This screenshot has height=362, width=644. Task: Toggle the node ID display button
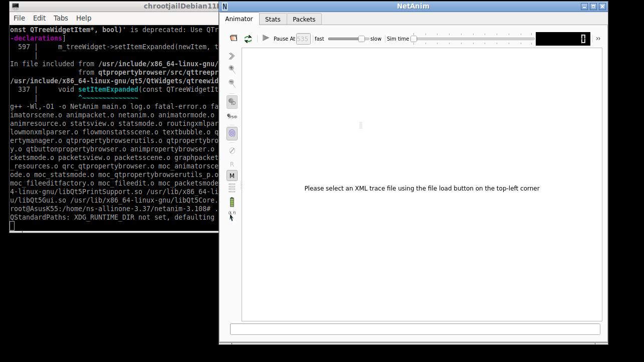232,102
